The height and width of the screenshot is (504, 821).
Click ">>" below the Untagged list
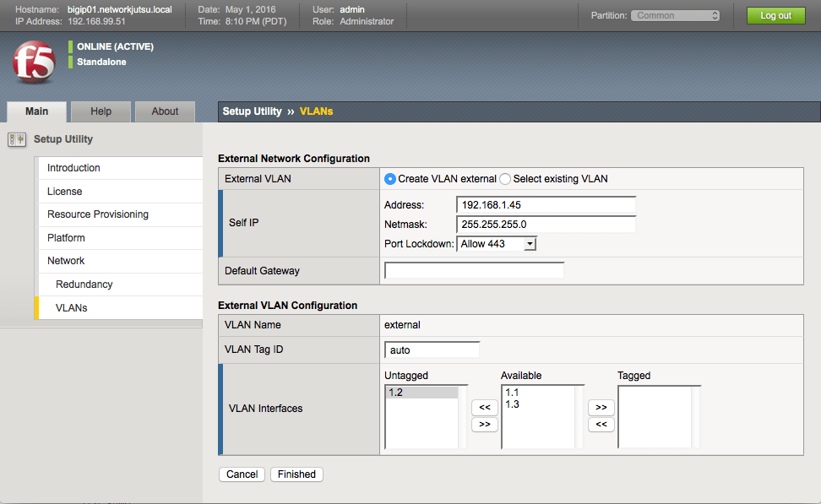484,424
